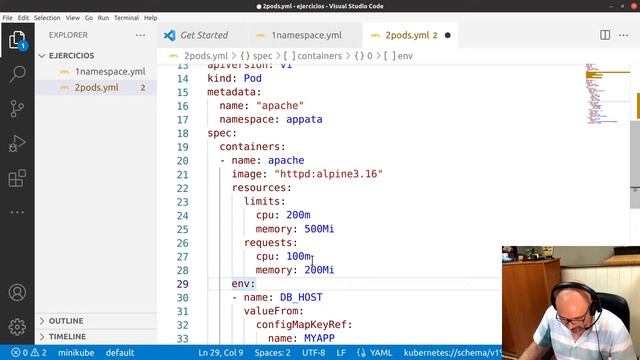Open the Go menu
This screenshot has height=360, width=640.
pos(89,18)
